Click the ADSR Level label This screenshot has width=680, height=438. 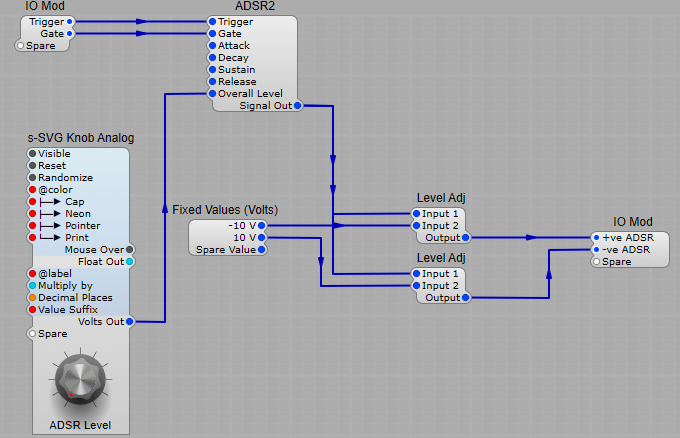pyautogui.click(x=80, y=425)
